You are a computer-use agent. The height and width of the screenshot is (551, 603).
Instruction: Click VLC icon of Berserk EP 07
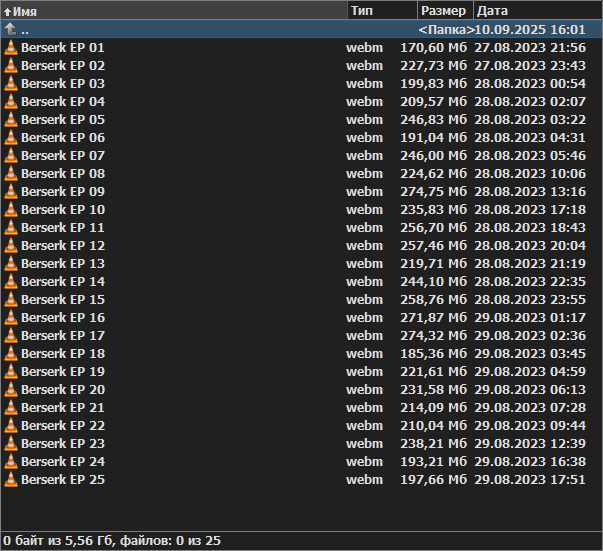(x=11, y=155)
